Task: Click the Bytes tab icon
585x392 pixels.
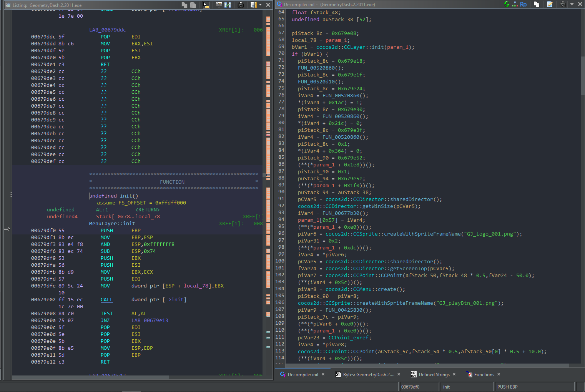Action: pos(338,374)
